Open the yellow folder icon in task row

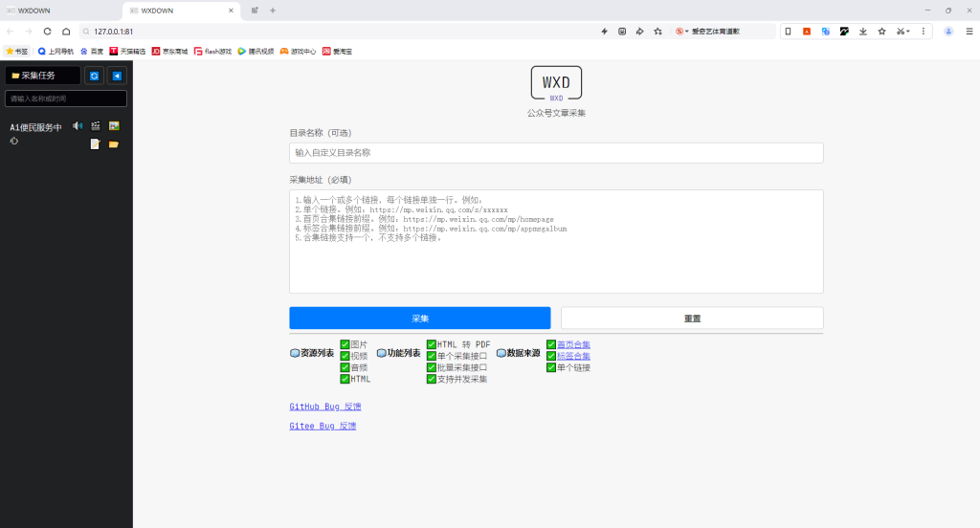[x=114, y=144]
